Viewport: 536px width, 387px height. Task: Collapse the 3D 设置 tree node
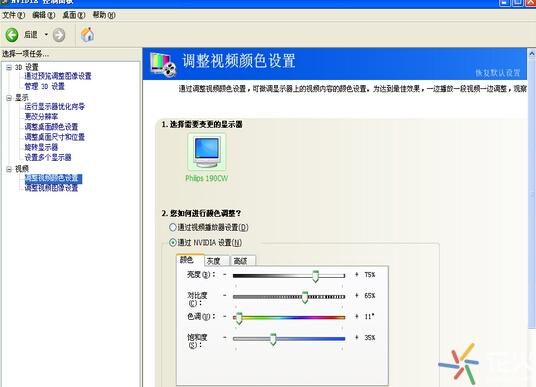[x=9, y=67]
